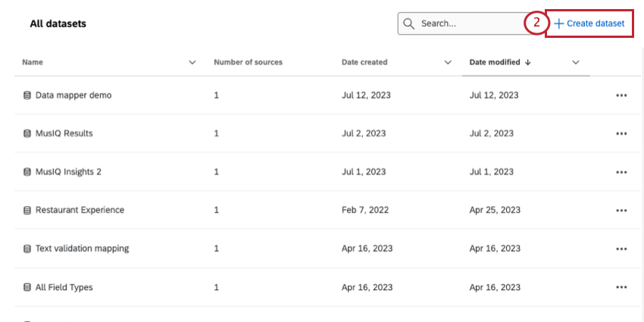Open three-dot menu for MusIQ Insights 2
This screenshot has height=322, width=644.
pyautogui.click(x=621, y=172)
